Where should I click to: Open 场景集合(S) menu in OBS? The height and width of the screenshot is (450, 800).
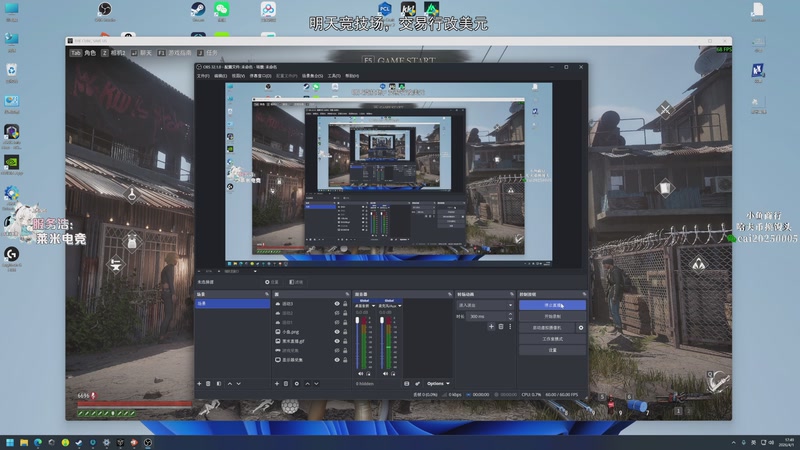tap(312, 76)
